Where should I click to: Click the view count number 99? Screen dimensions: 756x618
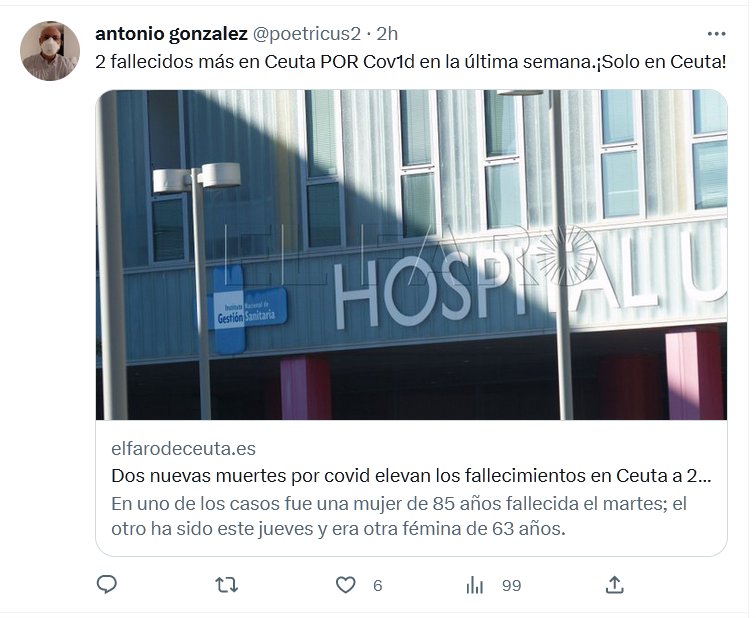512,586
